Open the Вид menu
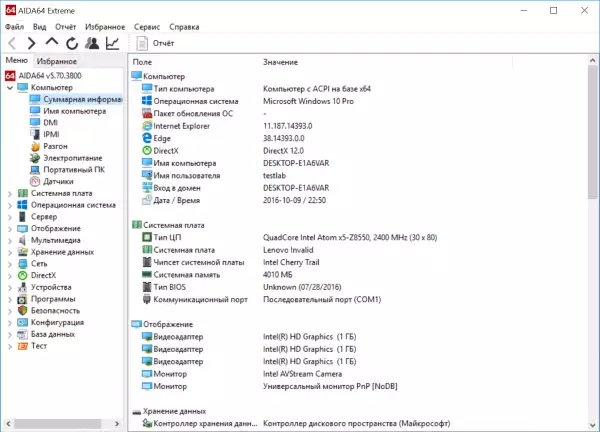Viewport: 600px width, 432px height. (x=39, y=27)
